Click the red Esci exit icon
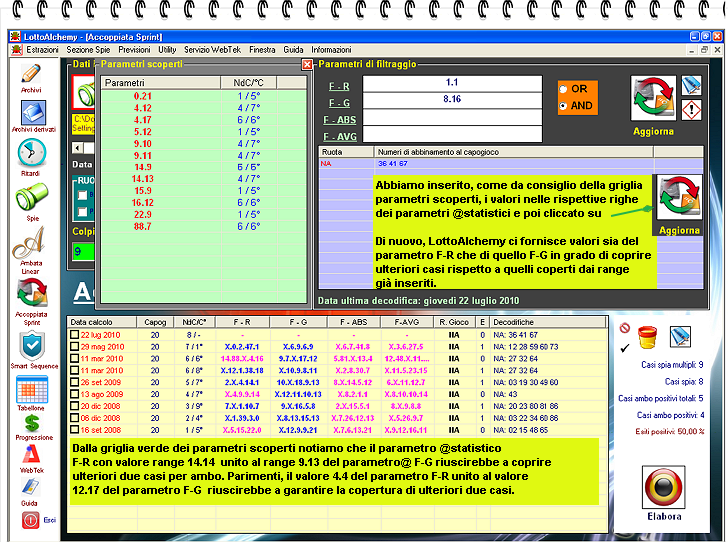728x542 pixels. (x=31, y=520)
